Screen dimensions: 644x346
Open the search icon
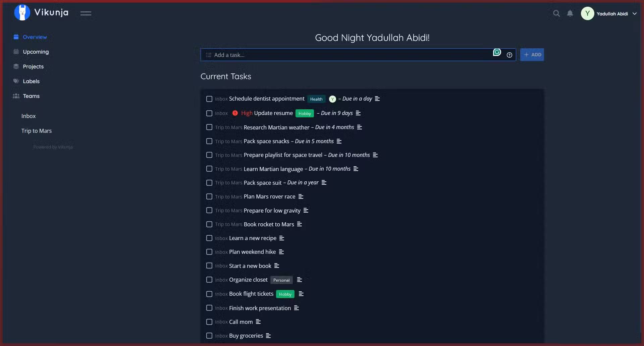click(x=556, y=13)
